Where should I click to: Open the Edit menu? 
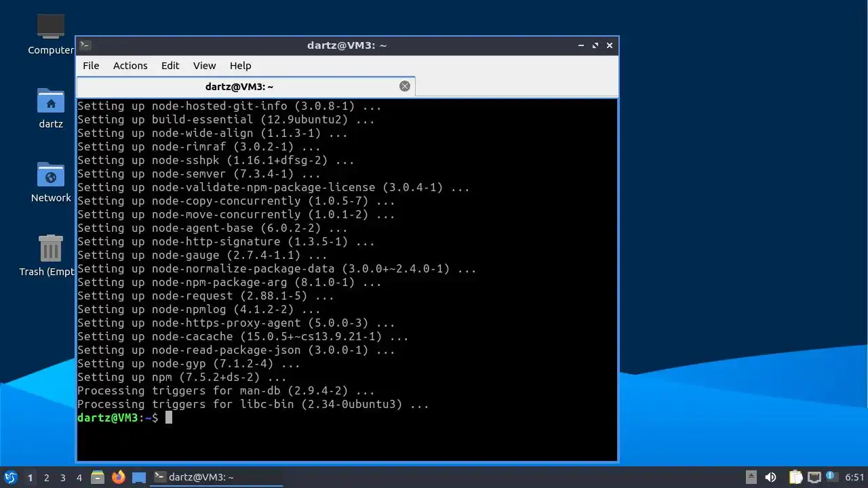pos(170,66)
